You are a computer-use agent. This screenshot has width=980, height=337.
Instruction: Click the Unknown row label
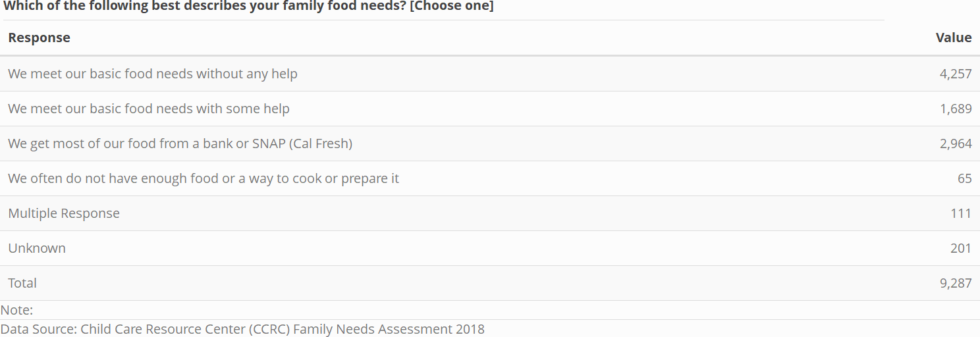pos(37,248)
